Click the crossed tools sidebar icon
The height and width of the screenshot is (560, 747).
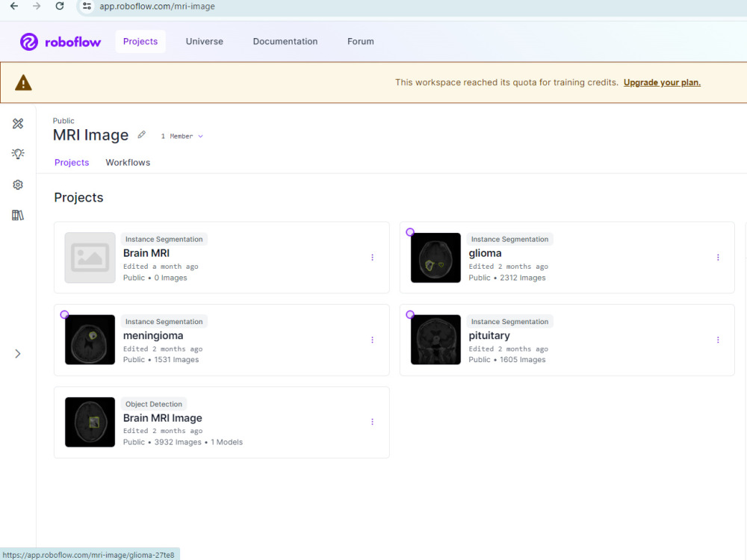coord(18,124)
